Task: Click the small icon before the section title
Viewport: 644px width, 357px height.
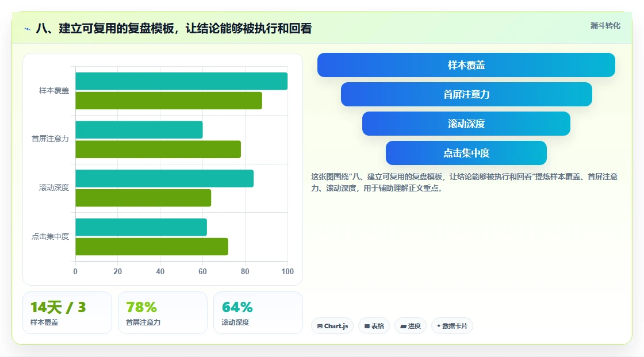Action: pyautogui.click(x=28, y=29)
